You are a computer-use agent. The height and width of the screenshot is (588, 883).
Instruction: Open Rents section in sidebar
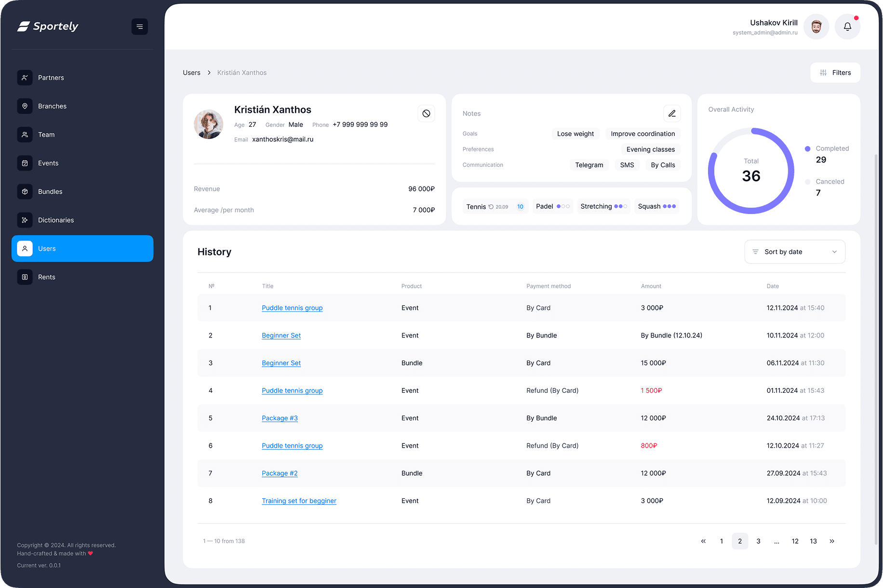(82, 277)
